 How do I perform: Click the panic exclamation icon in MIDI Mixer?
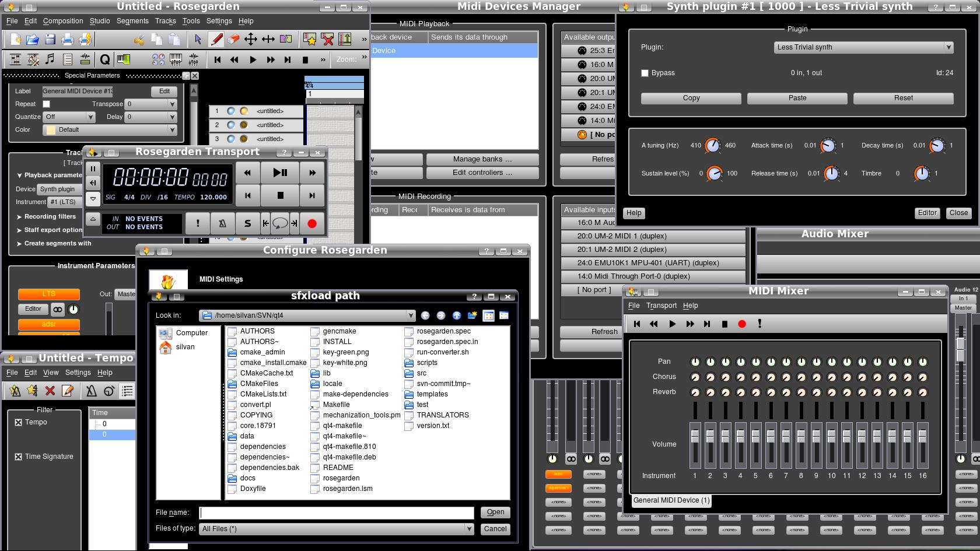(x=759, y=324)
